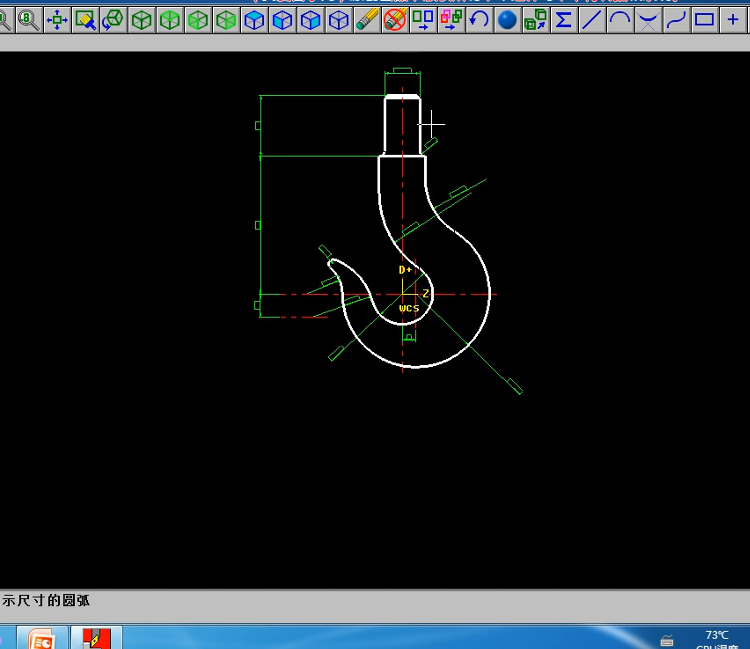Viewport: 750px width, 649px height.
Task: Click the WCS origin label on the hook
Action: [x=409, y=308]
